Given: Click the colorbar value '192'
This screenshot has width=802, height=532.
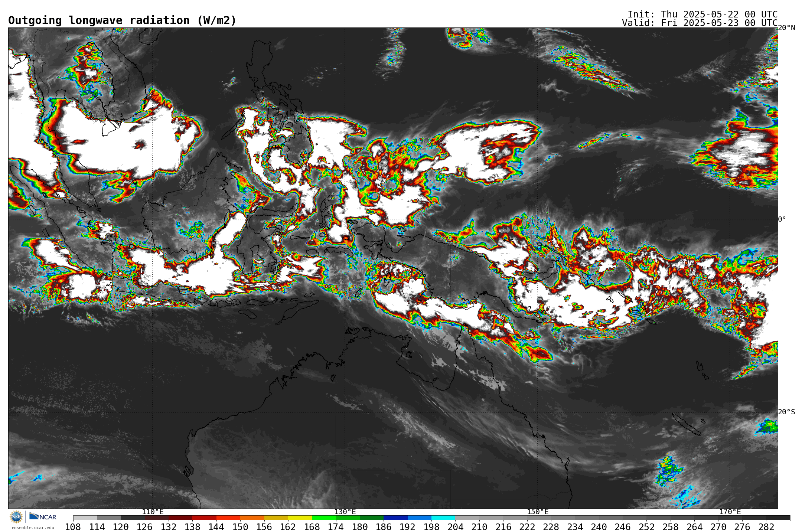Looking at the screenshot, I should (408, 527).
